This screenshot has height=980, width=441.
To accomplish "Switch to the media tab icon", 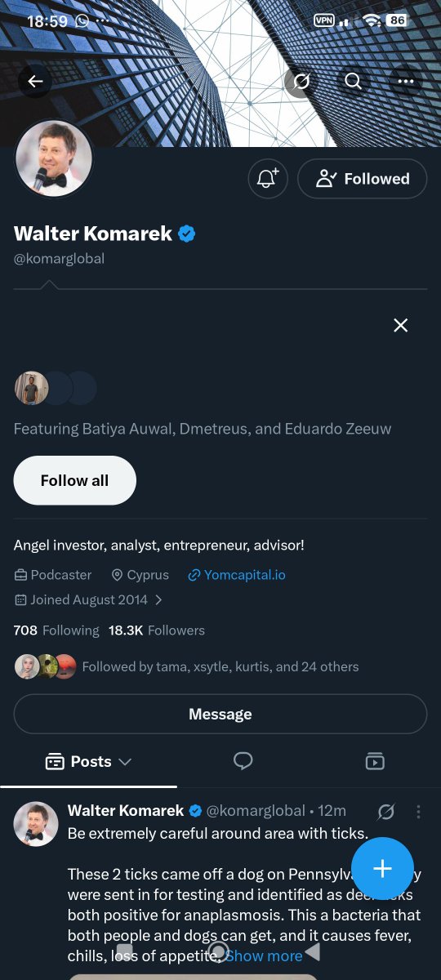I will coord(375,761).
